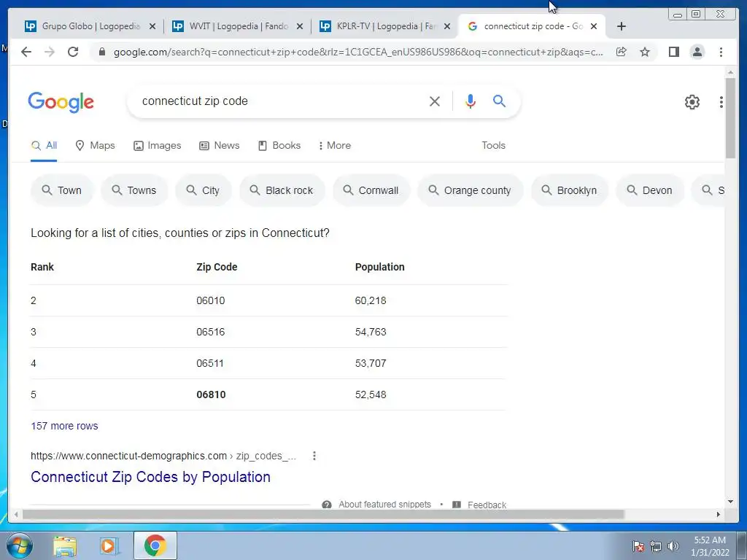
Task: Refine search with Brooklyn chip
Action: coord(570,190)
